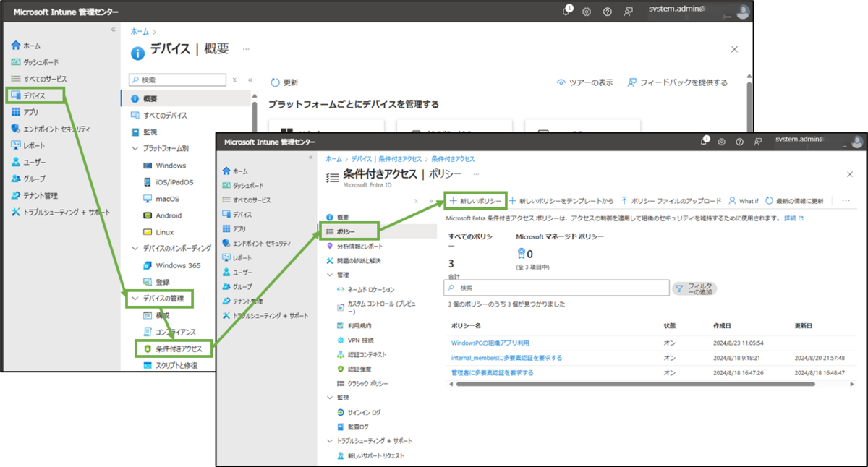Collapse the device blade menu chevron
868x467 pixels.
pyautogui.click(x=250, y=80)
